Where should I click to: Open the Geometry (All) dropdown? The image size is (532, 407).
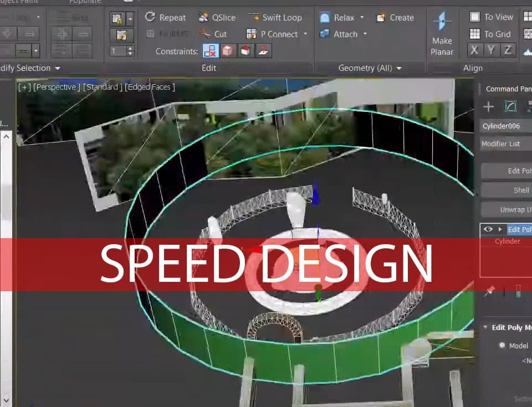coord(370,68)
